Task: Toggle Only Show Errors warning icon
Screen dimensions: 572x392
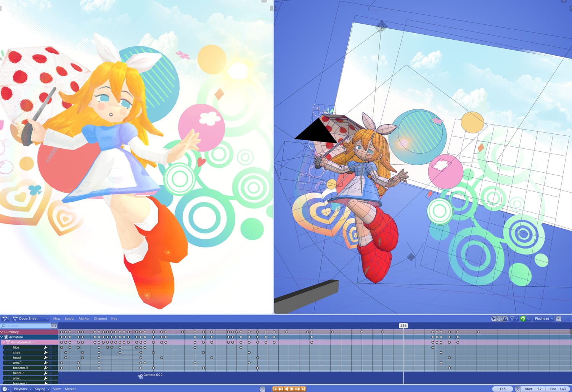Action: point(505,319)
